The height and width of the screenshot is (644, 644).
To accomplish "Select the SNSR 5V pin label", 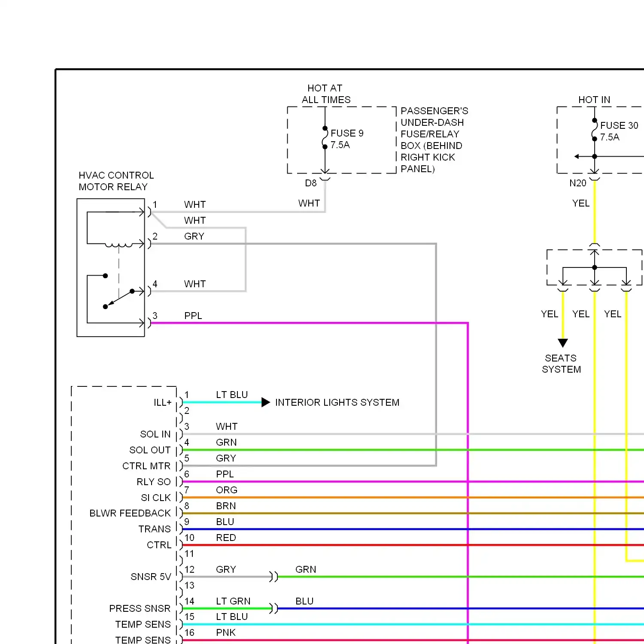I will tap(151, 577).
